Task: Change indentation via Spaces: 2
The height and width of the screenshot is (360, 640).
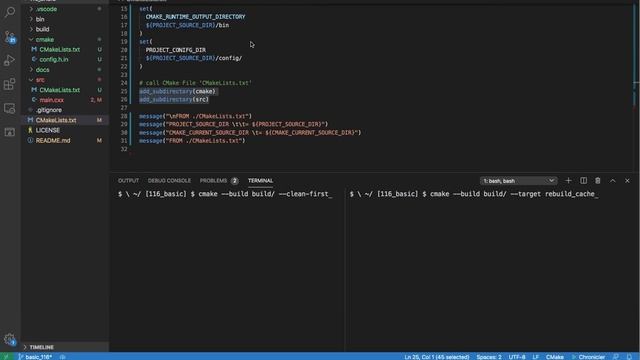Action: [x=489, y=356]
